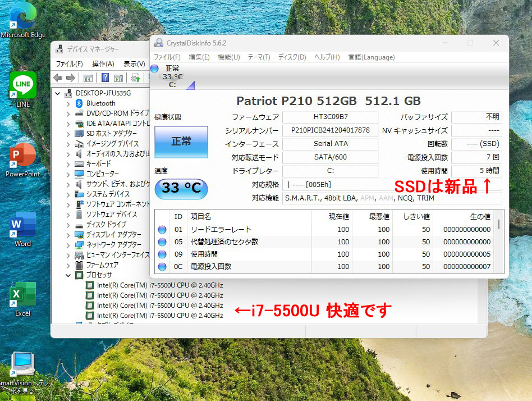
Task: Click the status orb for 電源投入回数 row
Action: pos(162,267)
